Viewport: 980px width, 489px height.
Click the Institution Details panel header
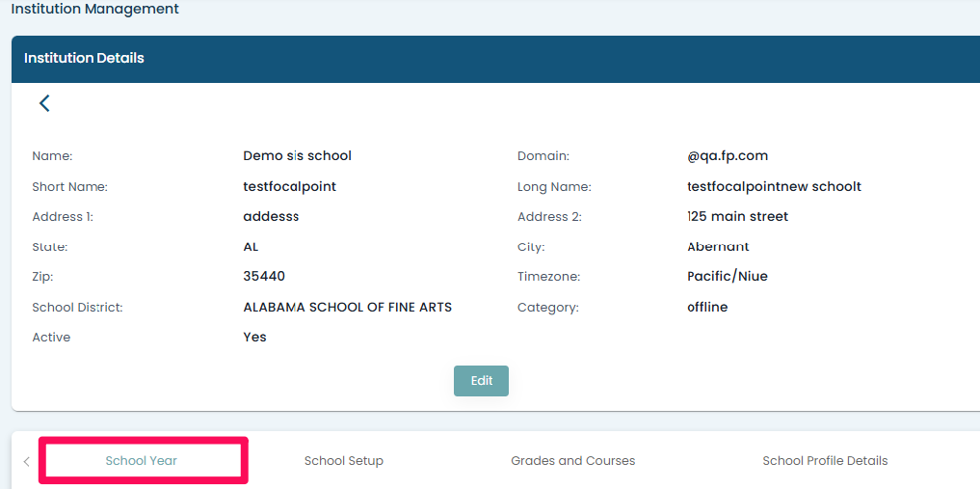pyautogui.click(x=84, y=58)
